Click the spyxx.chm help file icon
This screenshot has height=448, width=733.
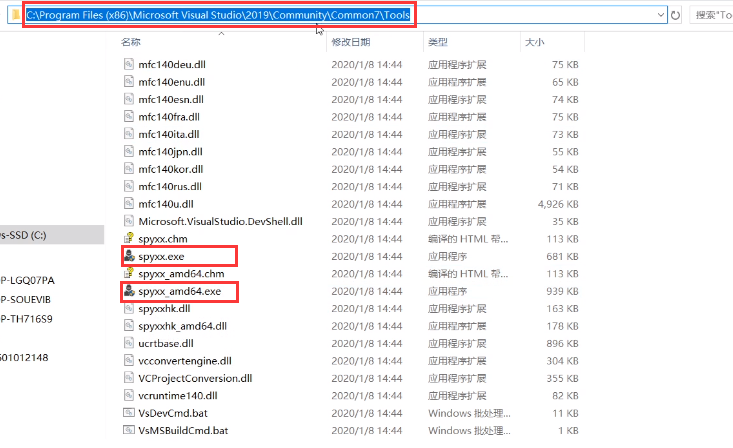[x=129, y=238]
